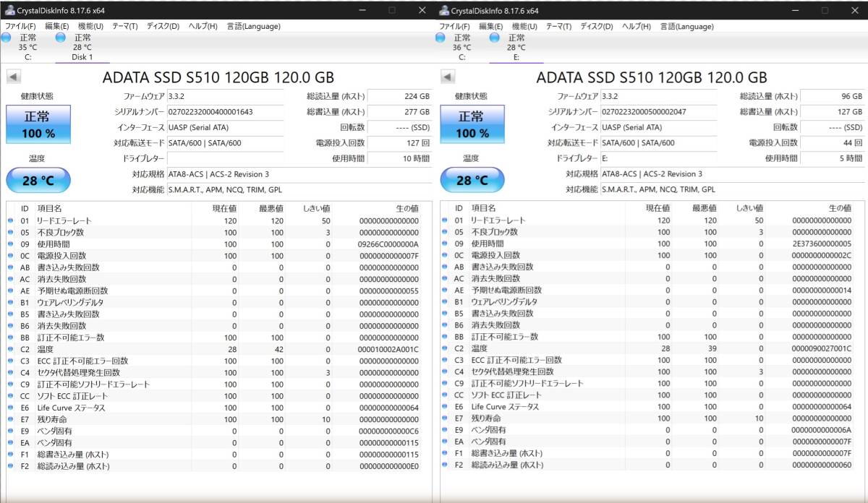This screenshot has height=503, width=868.
Task: Open ディスク(D) menu in left window
Action: point(163,26)
